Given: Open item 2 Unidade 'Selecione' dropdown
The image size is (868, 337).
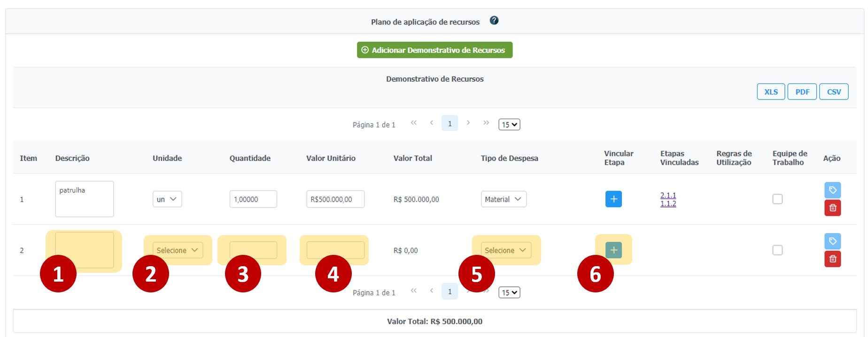Looking at the screenshot, I should [178, 250].
